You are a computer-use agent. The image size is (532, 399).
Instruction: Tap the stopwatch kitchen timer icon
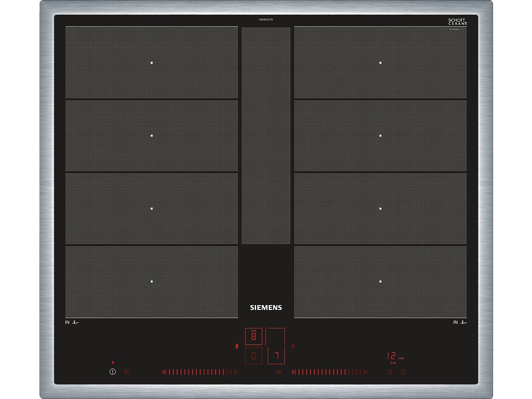(x=404, y=372)
